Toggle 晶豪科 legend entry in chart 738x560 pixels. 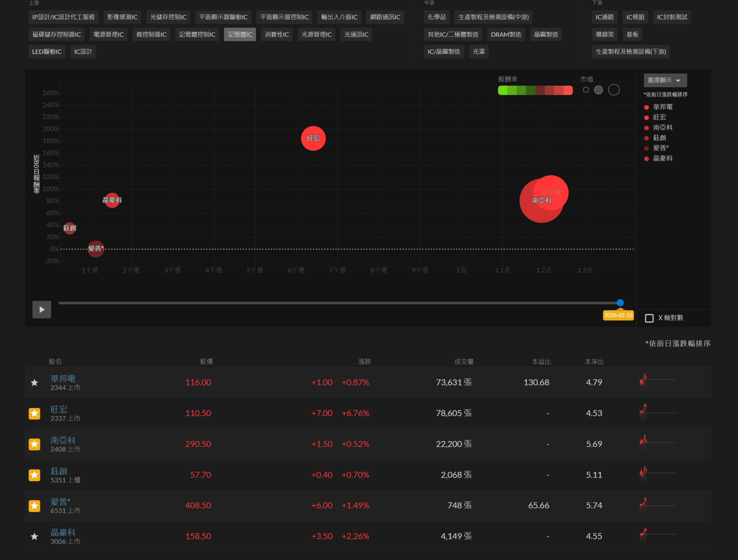(662, 158)
